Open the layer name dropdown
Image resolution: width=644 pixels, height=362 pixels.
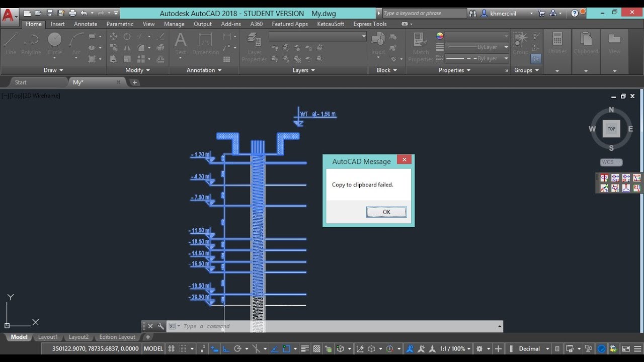[x=317, y=36]
